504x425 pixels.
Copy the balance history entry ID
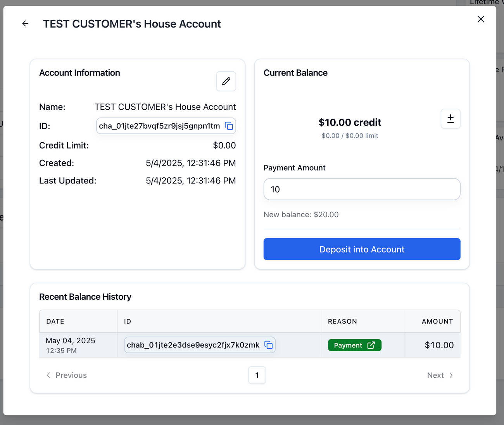click(269, 345)
